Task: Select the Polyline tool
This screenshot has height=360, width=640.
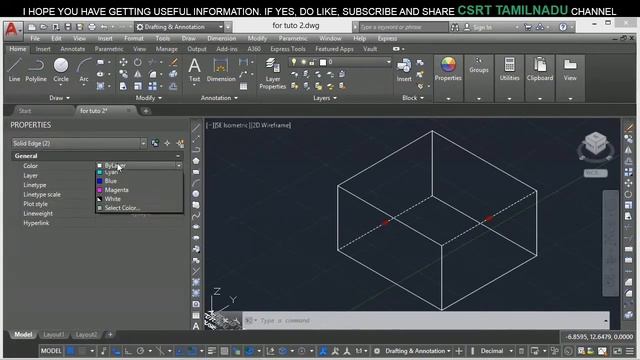Action: 36,70
